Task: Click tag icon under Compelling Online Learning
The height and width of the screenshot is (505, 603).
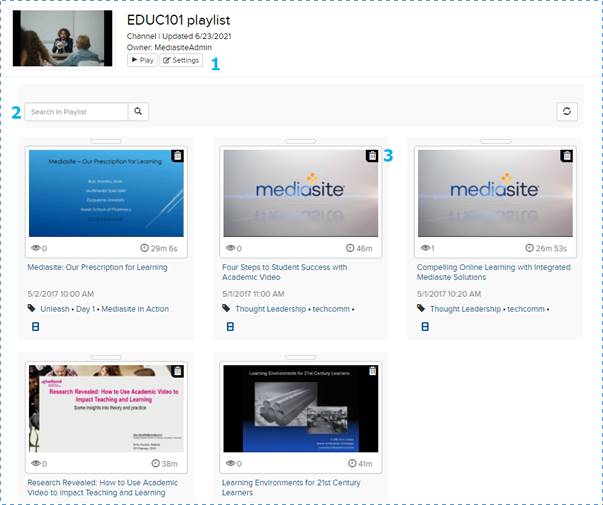Action: point(421,308)
